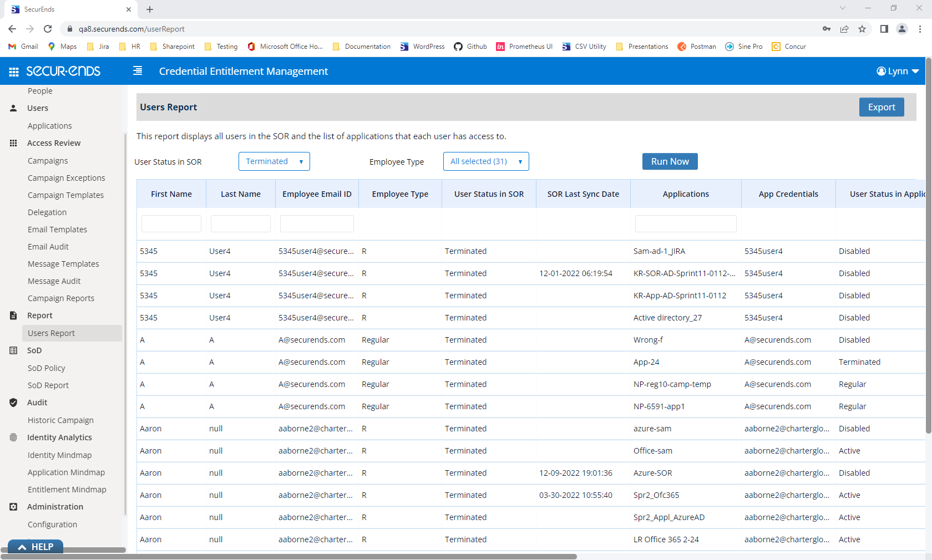Open the Employee Type All selected dropdown

pyautogui.click(x=485, y=161)
